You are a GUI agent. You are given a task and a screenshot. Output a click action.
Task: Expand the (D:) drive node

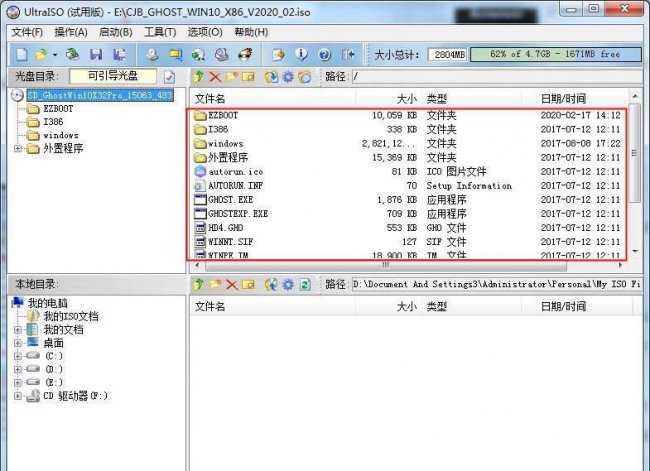pos(18,369)
